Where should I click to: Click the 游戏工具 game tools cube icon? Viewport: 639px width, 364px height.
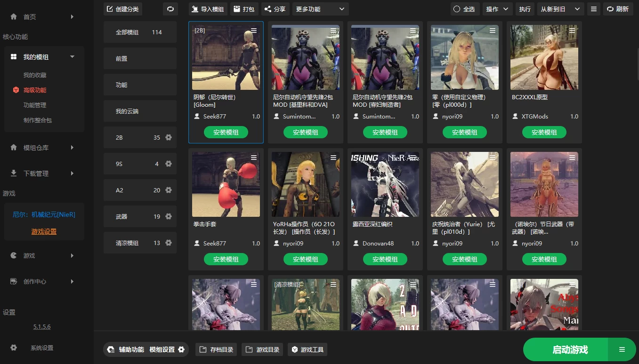click(294, 349)
